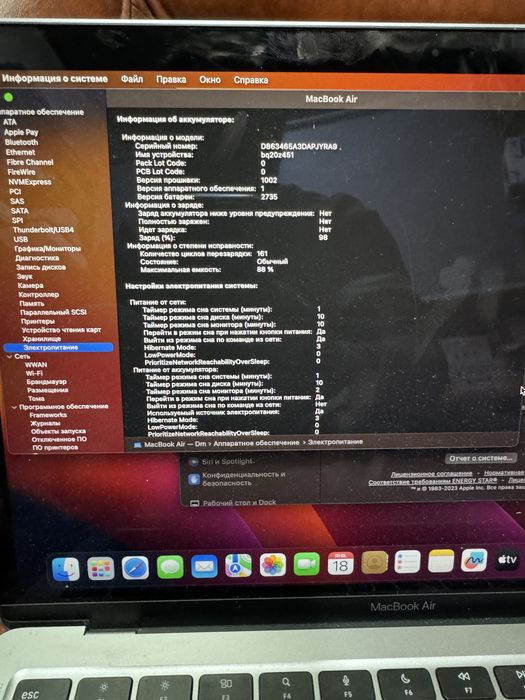This screenshot has width=525, height=700.
Task: Click Конфиденциальность и безопасность icon
Action: coord(194,479)
